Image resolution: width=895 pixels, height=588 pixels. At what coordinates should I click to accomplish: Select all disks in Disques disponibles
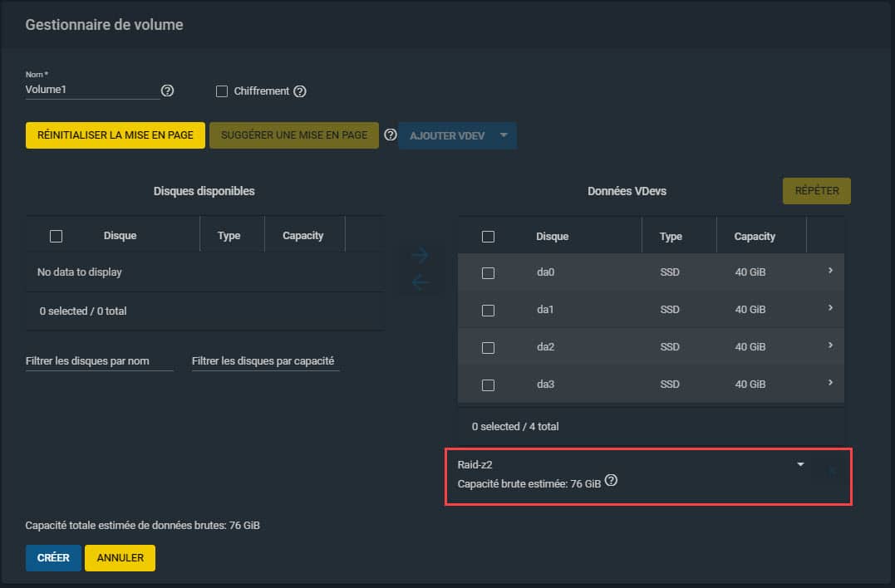click(x=56, y=236)
